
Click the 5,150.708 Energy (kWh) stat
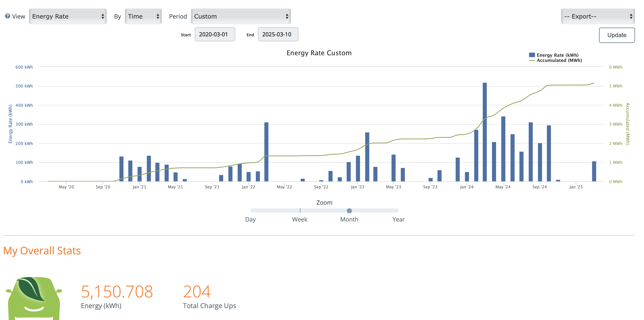coord(117,292)
